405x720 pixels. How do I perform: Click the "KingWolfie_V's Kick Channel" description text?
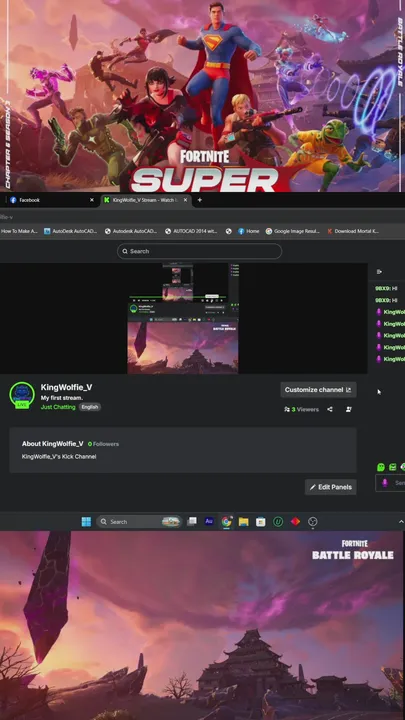(59, 457)
